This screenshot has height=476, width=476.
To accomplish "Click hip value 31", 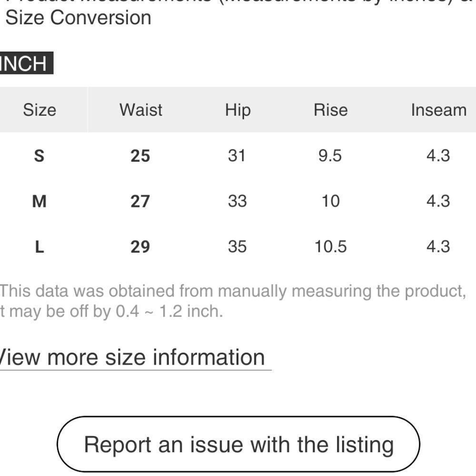I will [237, 156].
